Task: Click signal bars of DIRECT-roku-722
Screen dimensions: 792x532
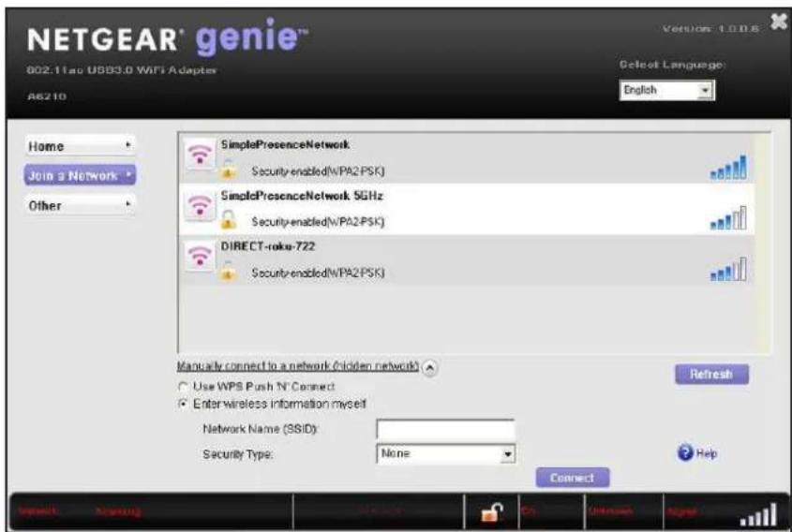Action: [x=728, y=269]
